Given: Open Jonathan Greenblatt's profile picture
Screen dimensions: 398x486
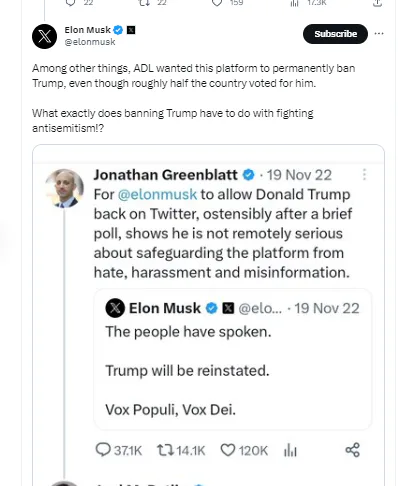Looking at the screenshot, I should (64, 188).
